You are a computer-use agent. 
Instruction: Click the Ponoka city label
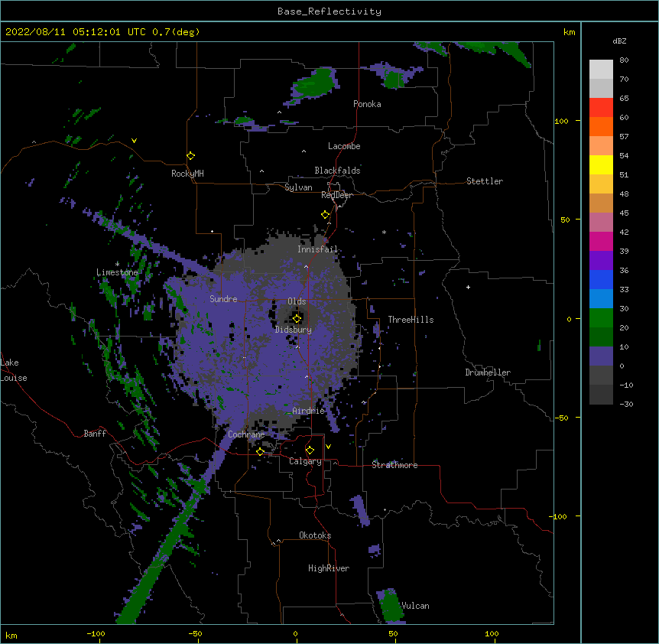tap(367, 104)
